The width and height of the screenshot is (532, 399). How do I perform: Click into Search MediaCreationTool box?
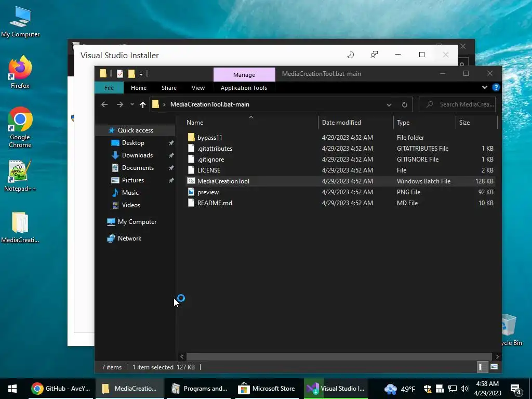457,104
